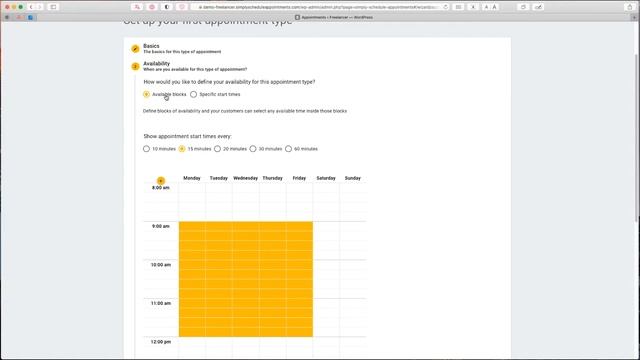Select the Available blocks radio button
This screenshot has width=640, height=360.
(x=146, y=94)
